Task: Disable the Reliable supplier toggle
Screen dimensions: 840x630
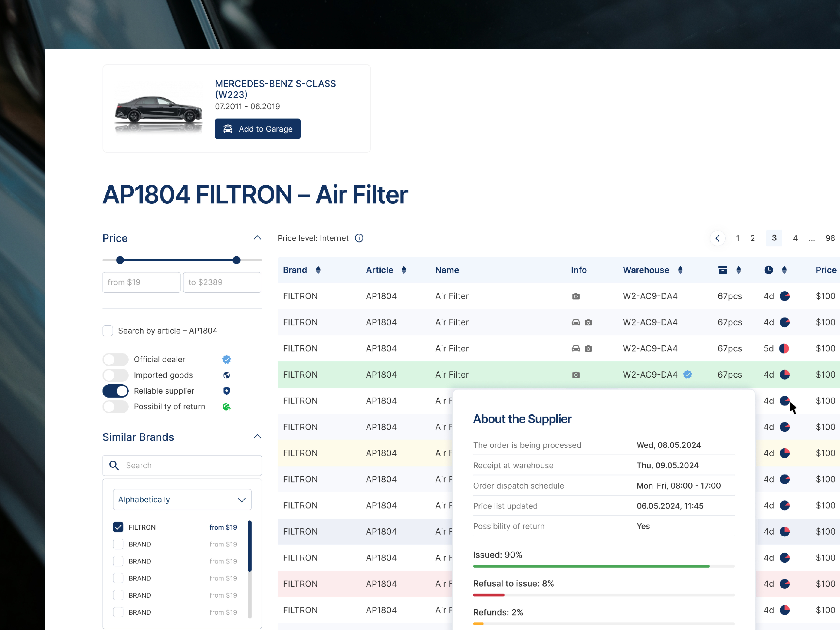Action: pos(115,391)
